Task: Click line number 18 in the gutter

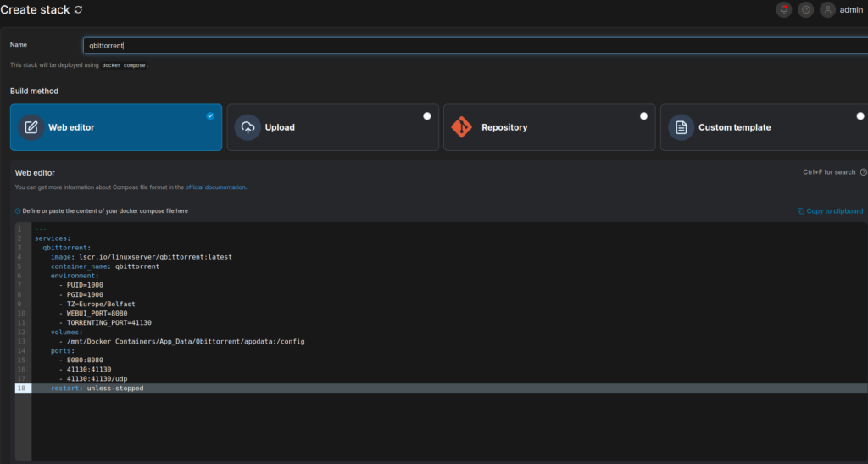Action: 21,389
